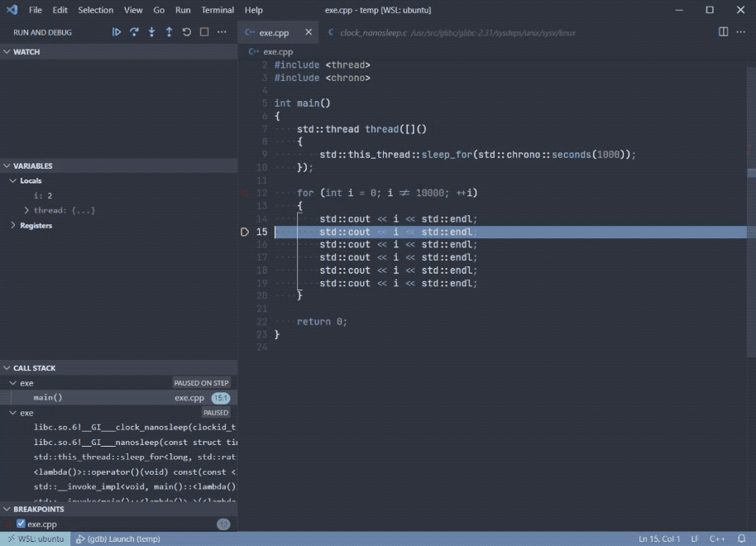Open the Run menu
756x546 pixels.
183,10
